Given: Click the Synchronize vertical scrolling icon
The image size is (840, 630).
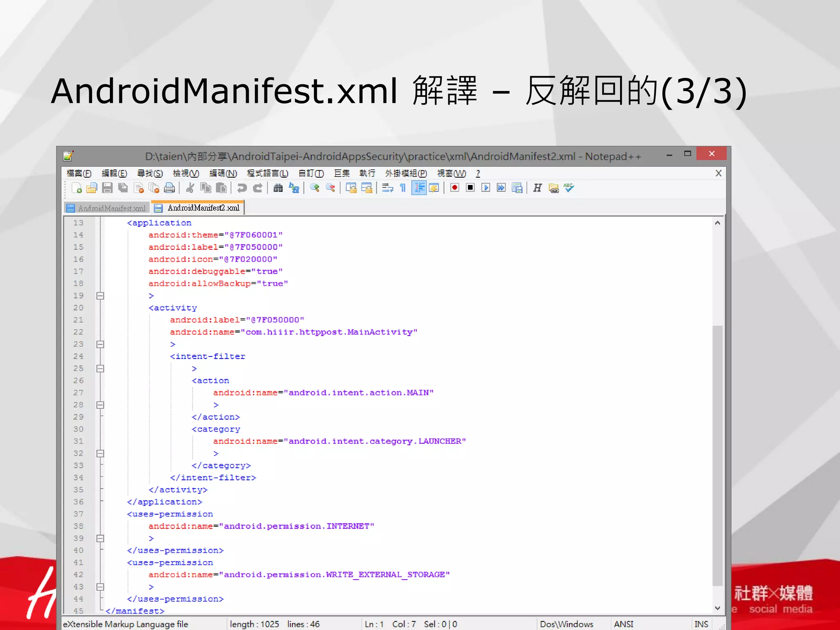Looking at the screenshot, I should [x=351, y=188].
